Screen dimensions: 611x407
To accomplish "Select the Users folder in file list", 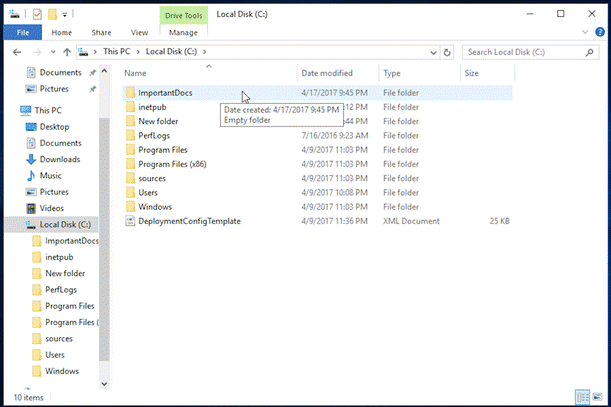I will [317, 193].
